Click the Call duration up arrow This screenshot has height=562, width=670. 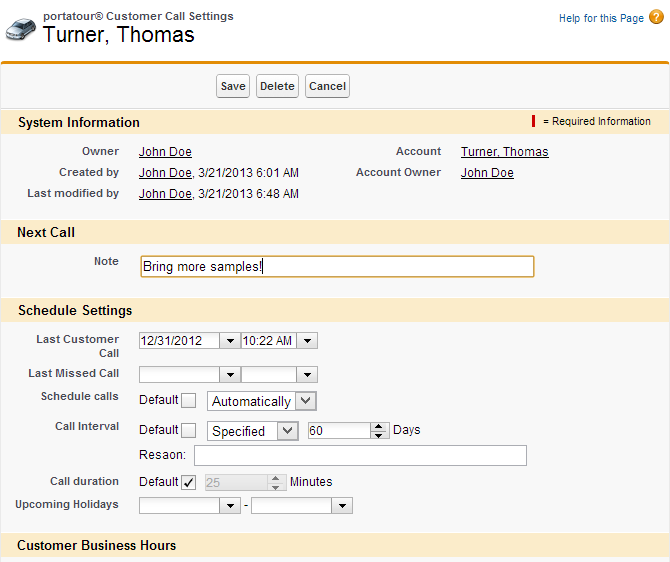276,478
